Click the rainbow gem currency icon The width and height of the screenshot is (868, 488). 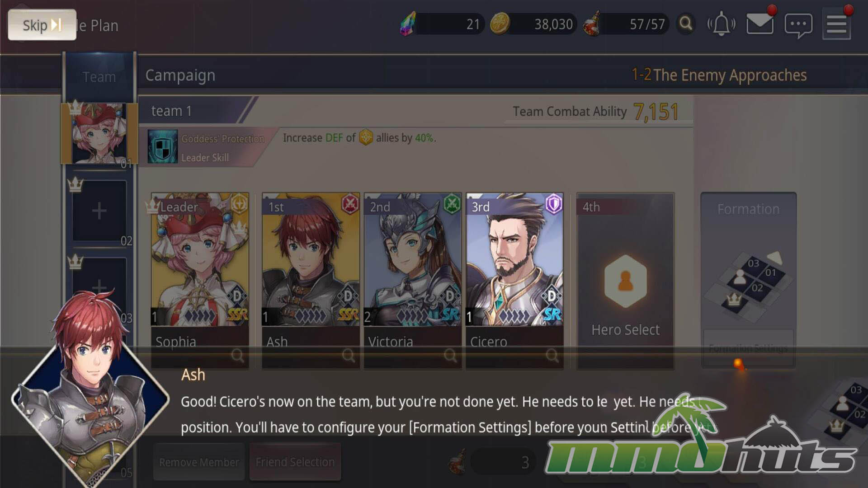pyautogui.click(x=407, y=23)
